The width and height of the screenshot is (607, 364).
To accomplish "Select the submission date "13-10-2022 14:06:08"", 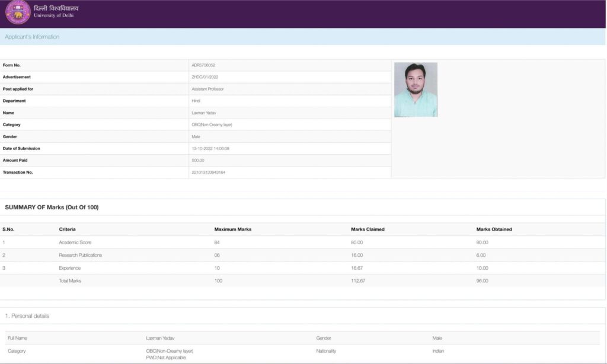I will coord(210,149).
